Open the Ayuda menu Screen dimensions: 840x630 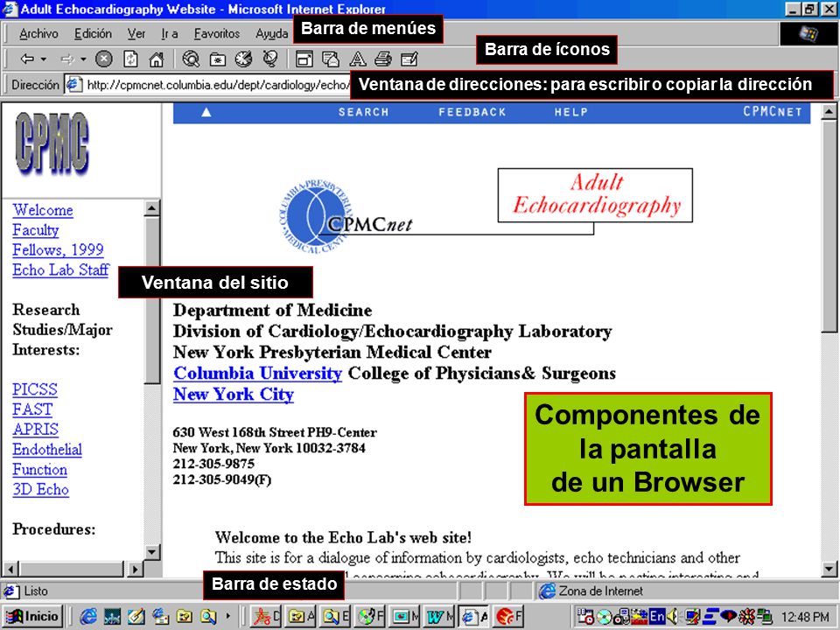[x=271, y=34]
